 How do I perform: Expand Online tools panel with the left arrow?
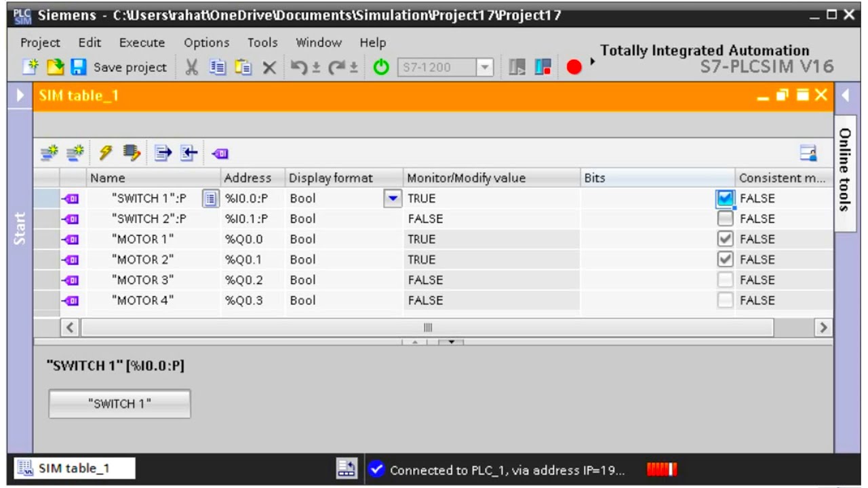[x=846, y=95]
